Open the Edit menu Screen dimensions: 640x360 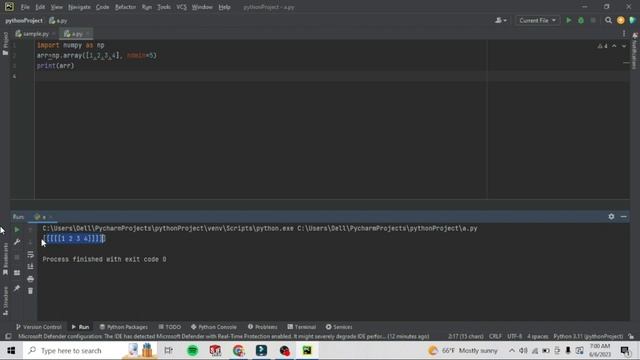[x=40, y=7]
